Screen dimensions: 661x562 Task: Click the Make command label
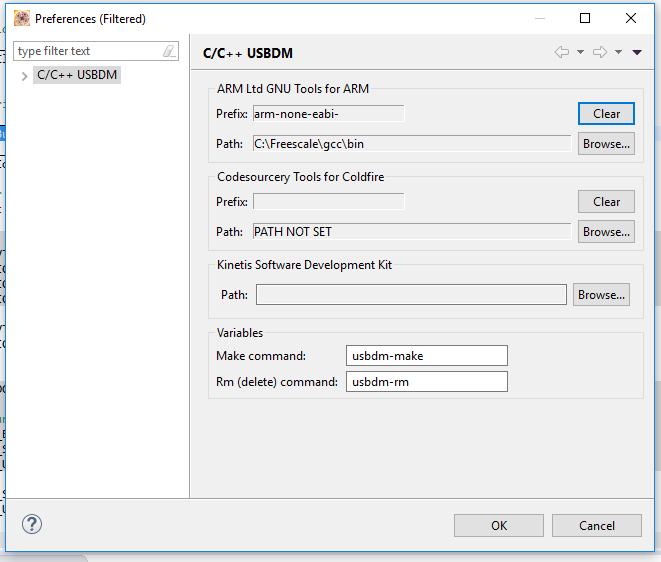pos(261,356)
